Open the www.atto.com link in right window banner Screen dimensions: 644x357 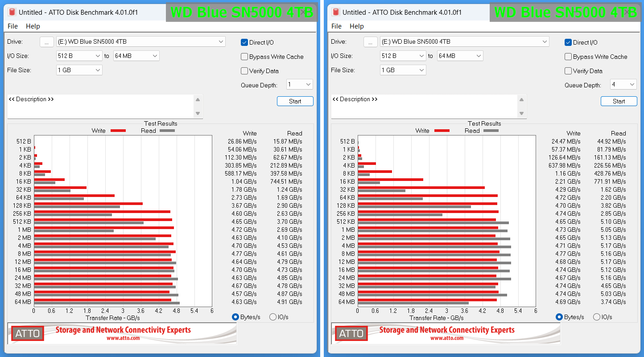tap(447, 338)
